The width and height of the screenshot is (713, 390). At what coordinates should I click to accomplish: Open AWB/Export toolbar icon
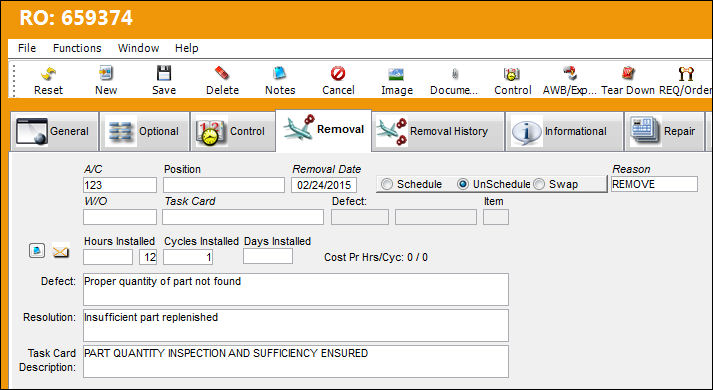570,73
